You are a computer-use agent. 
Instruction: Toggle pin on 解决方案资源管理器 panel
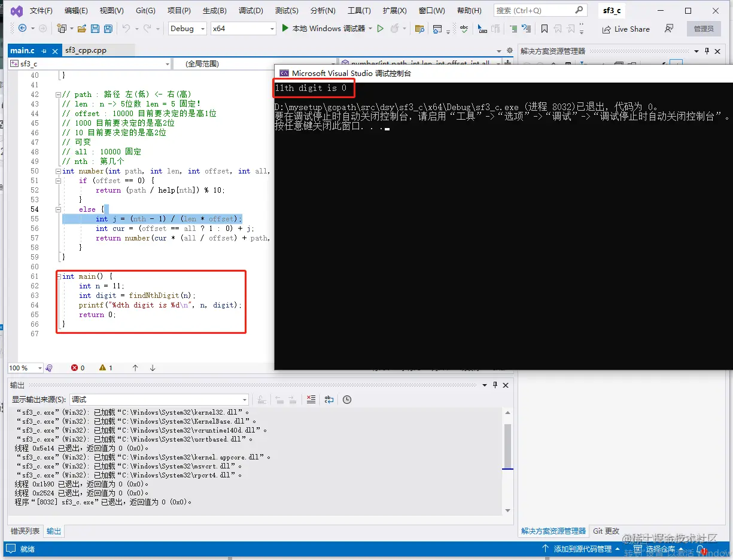(707, 51)
